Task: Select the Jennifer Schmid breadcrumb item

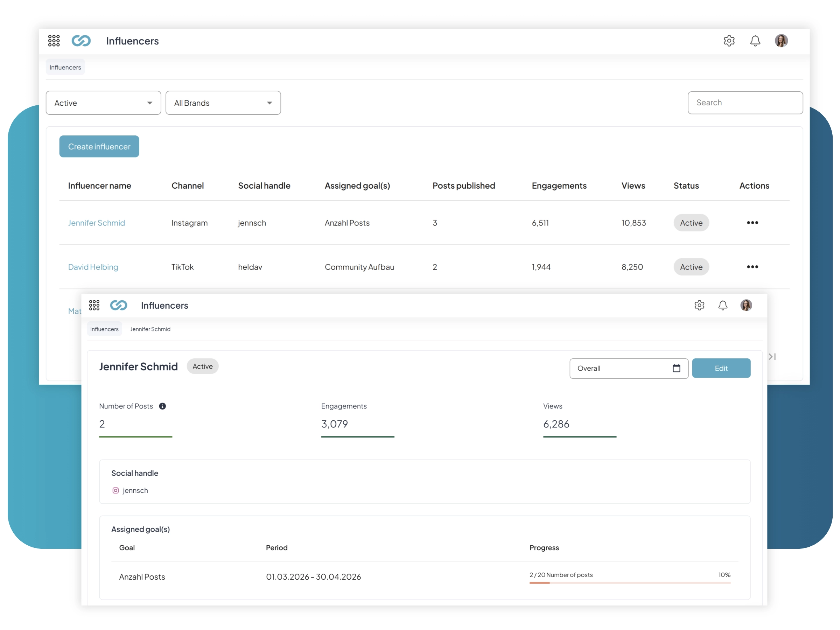Action: (150, 329)
